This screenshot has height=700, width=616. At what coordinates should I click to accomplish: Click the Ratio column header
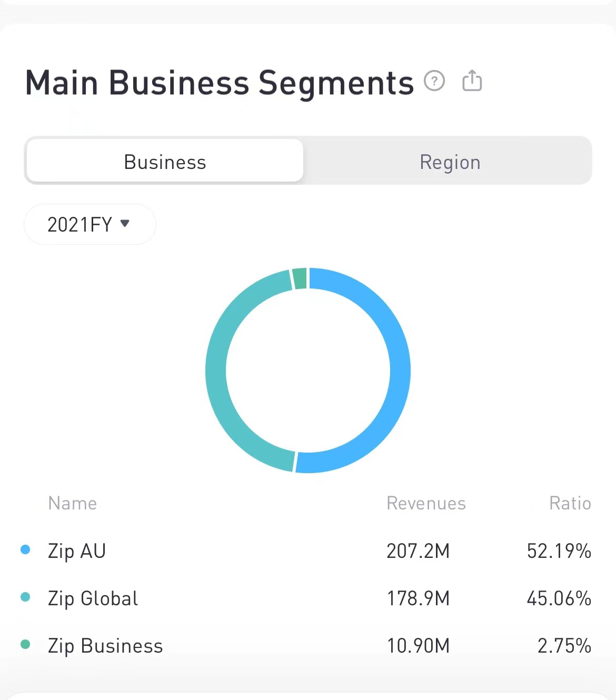point(570,503)
